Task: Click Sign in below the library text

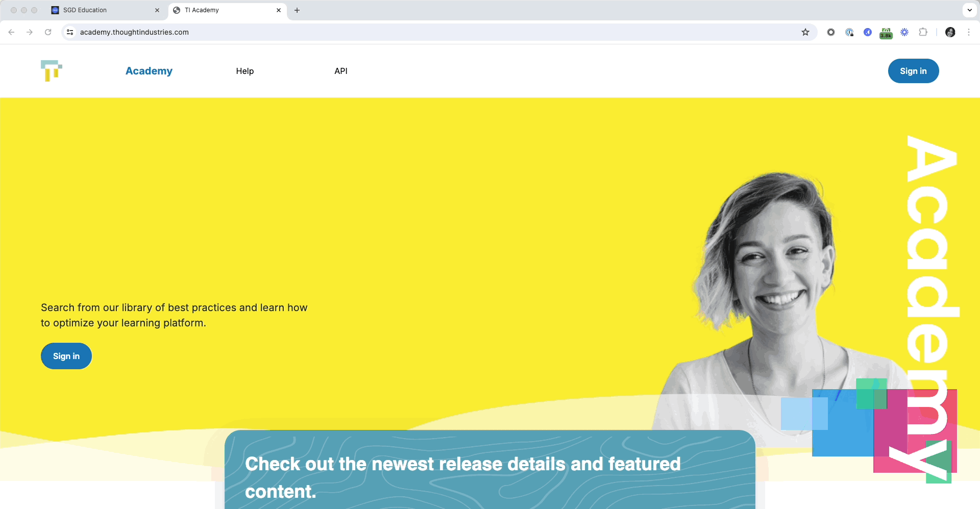Action: point(66,356)
